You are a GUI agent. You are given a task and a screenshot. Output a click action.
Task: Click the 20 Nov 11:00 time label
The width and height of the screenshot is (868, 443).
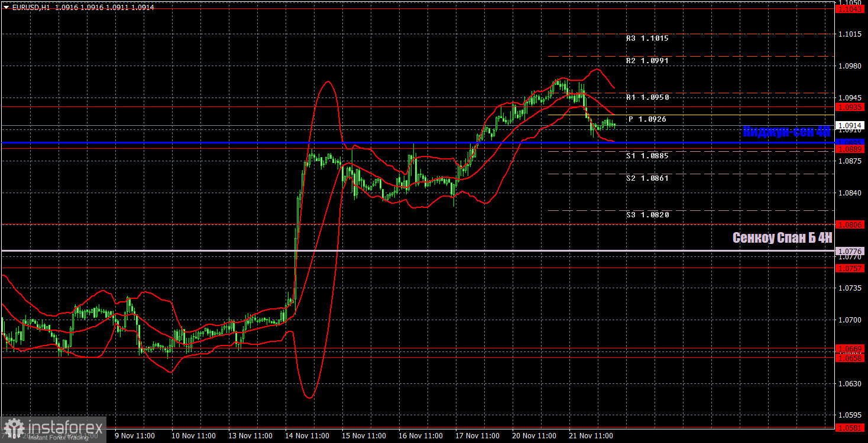[535, 436]
